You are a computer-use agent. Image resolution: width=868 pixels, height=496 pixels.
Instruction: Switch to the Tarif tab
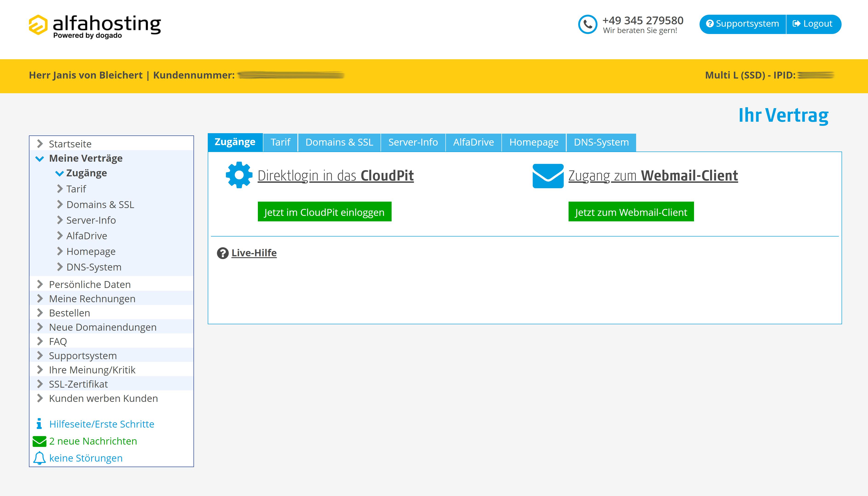[280, 142]
